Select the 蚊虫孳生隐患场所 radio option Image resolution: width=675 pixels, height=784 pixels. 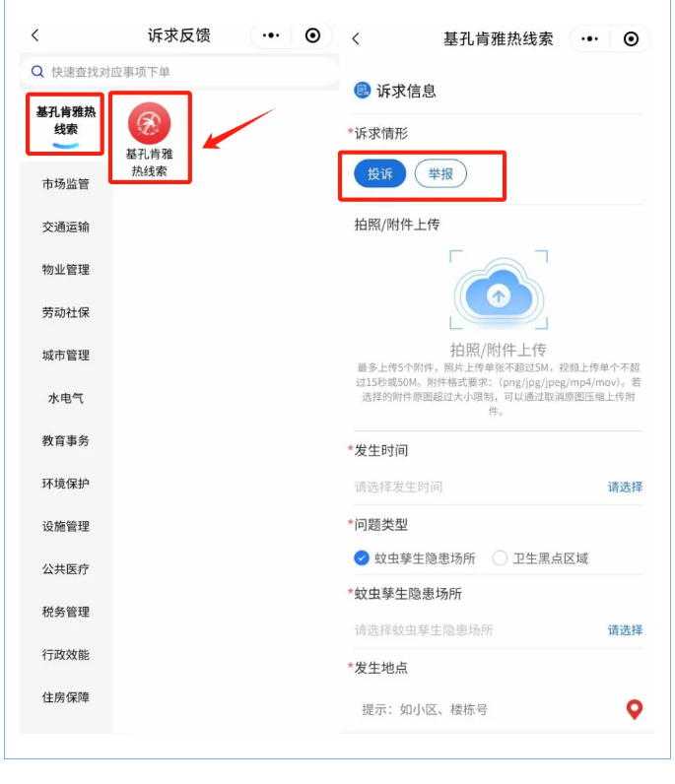[362, 558]
